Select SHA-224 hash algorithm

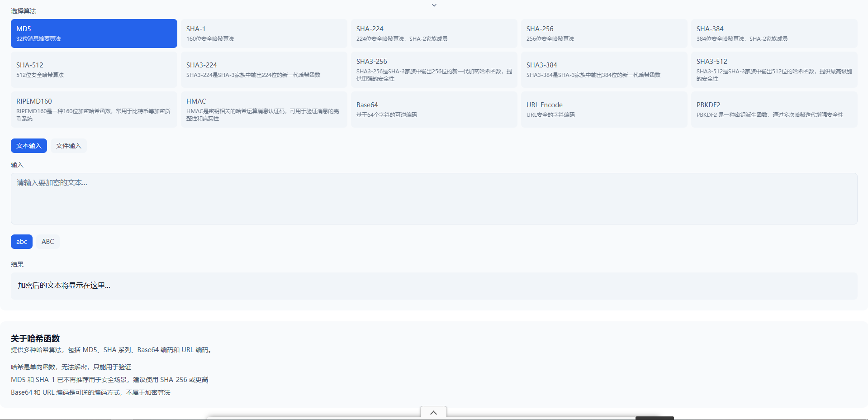434,33
